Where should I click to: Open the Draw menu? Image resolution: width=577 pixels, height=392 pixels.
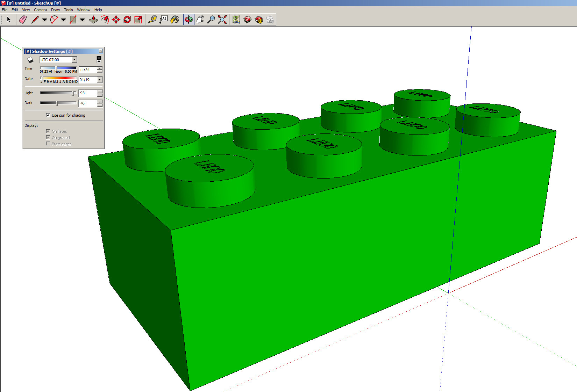tap(55, 10)
